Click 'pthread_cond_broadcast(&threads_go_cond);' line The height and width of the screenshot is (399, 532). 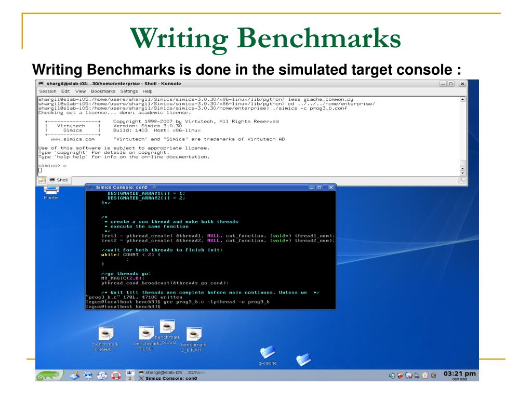165,283
